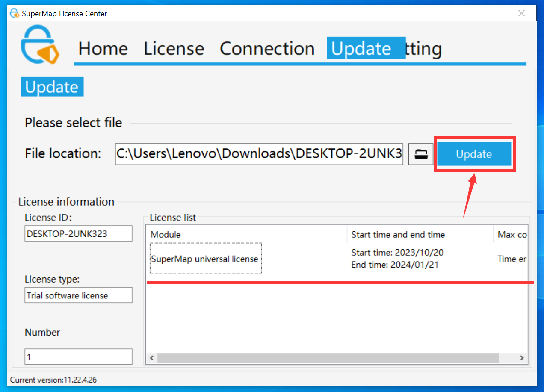Open the browse folder icon button
The width and height of the screenshot is (544, 392).
(421, 154)
